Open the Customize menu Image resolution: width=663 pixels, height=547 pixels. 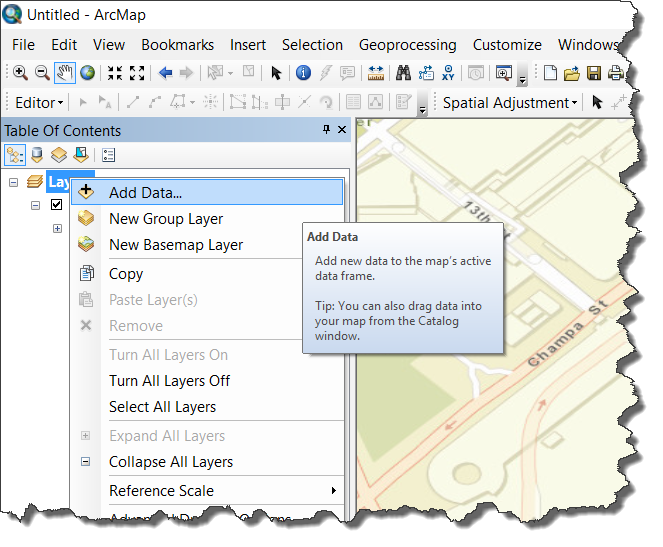[507, 45]
